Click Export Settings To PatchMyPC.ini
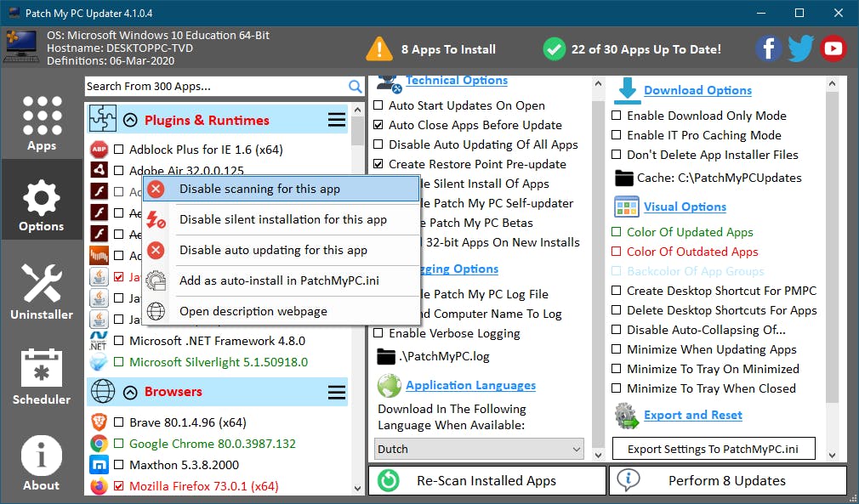 [714, 450]
